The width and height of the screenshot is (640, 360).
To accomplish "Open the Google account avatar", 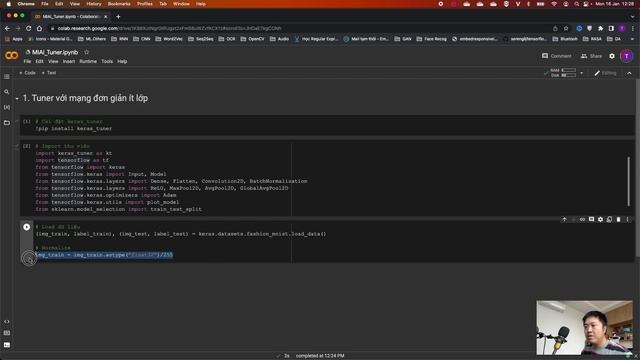I will pos(627,56).
